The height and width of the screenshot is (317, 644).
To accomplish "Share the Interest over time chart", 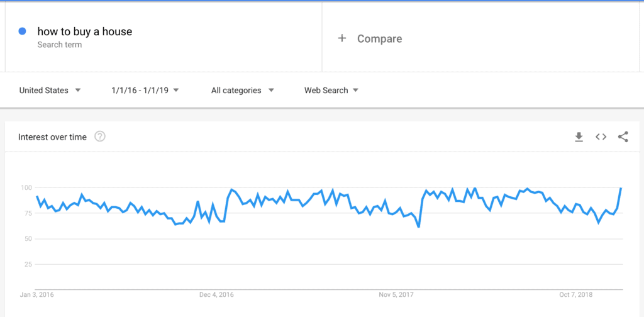I will coord(623,137).
